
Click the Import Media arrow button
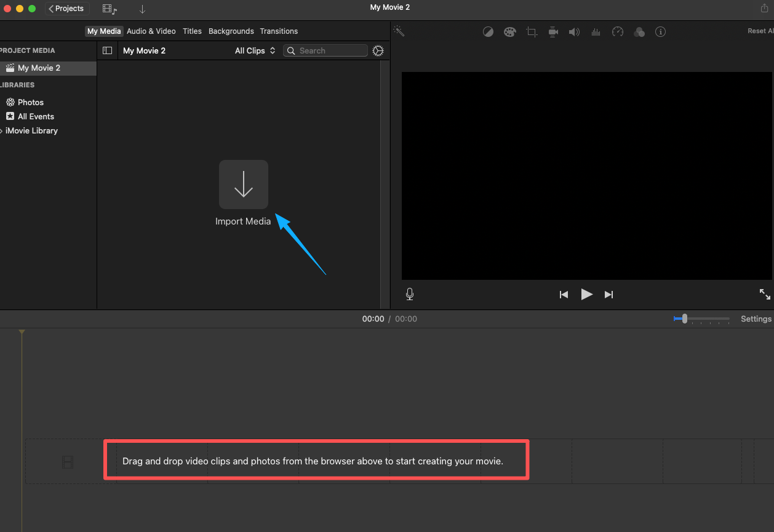point(244,185)
